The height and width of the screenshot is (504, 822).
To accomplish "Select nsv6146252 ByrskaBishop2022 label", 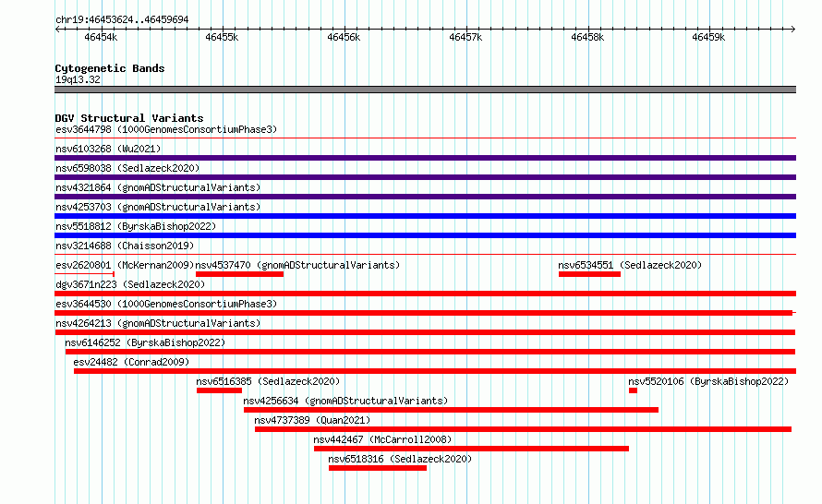I will point(145,342).
